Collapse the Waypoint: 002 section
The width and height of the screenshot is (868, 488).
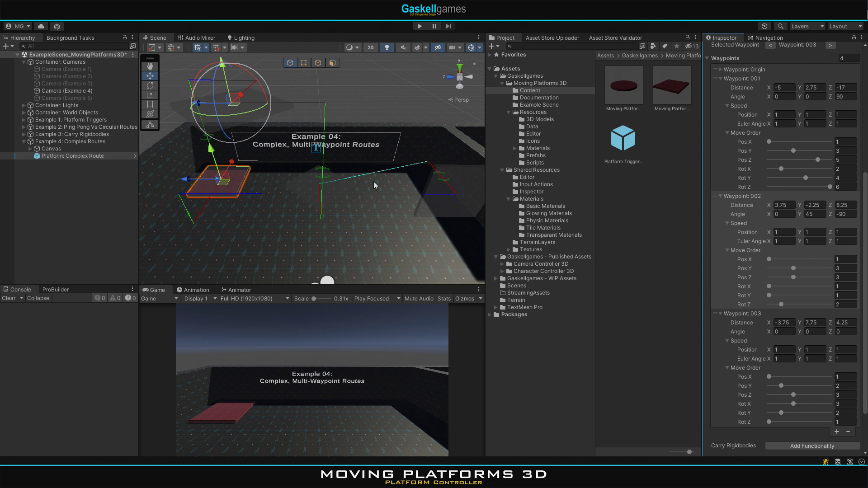pyautogui.click(x=720, y=196)
